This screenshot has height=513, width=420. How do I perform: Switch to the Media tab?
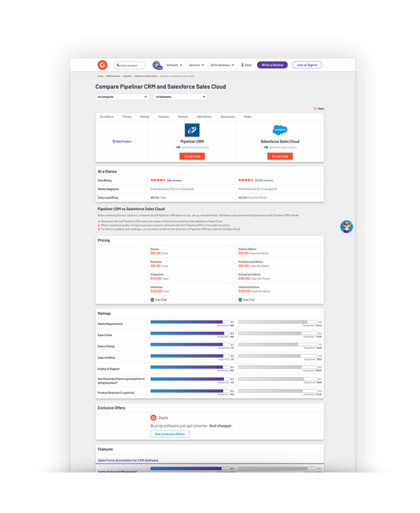248,117
